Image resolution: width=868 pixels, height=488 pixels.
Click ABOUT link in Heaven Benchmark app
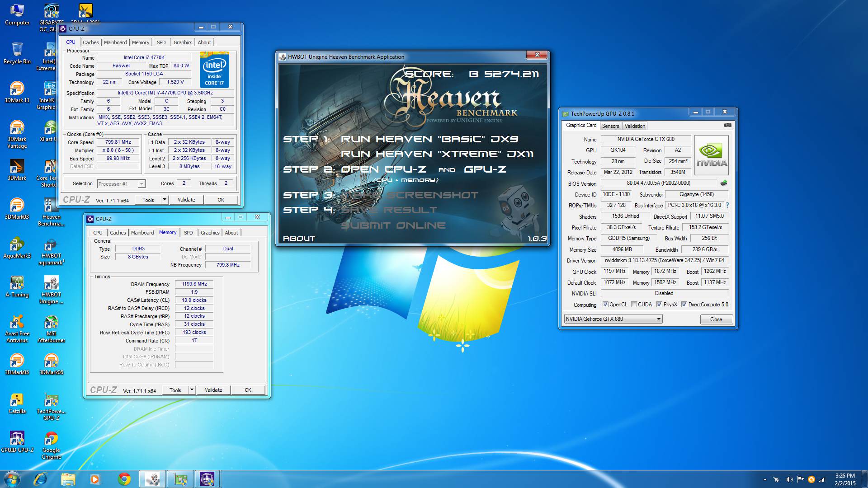click(x=299, y=239)
